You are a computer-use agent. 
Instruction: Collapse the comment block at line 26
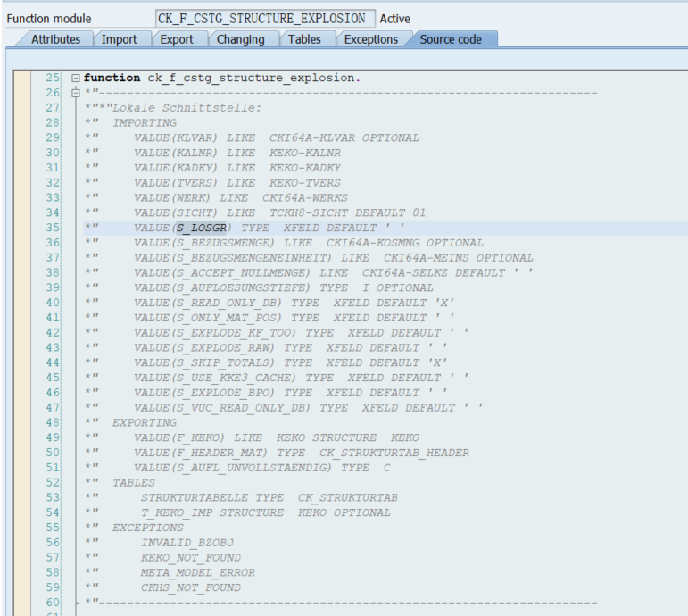[x=76, y=93]
